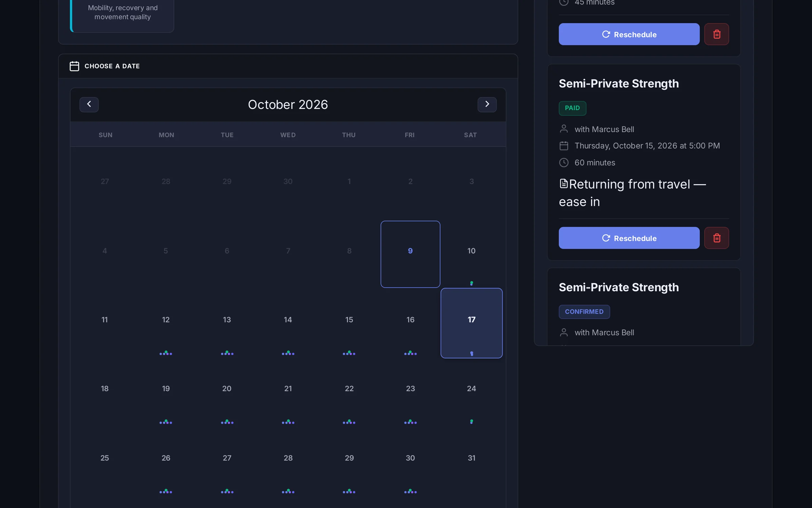Click the October 2026 month title
Image resolution: width=812 pixels, height=508 pixels.
[288, 105]
